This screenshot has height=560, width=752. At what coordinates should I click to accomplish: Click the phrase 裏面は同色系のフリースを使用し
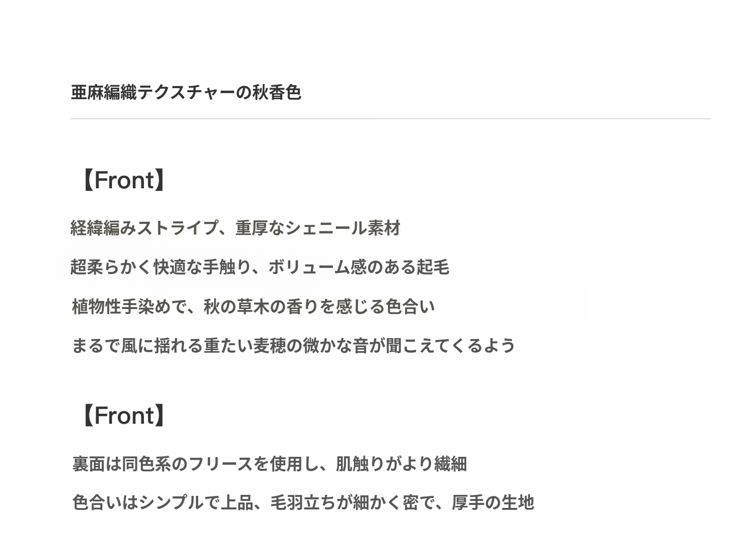point(196,464)
